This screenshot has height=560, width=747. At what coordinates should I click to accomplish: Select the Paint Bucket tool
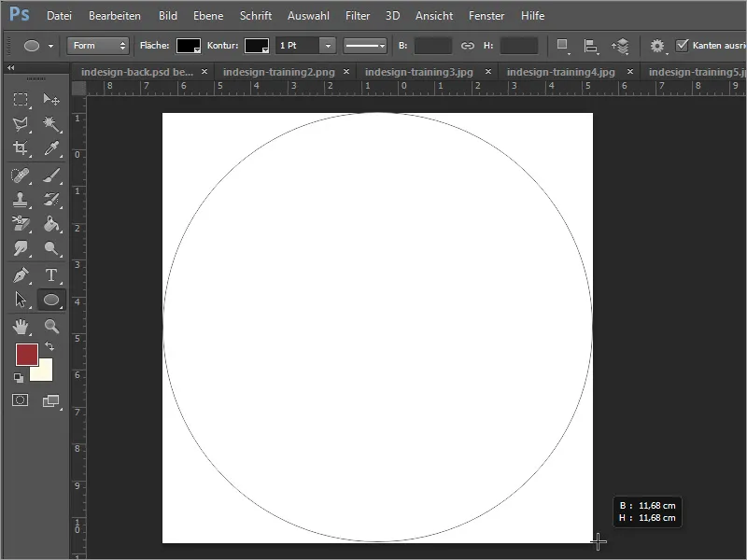point(51,223)
